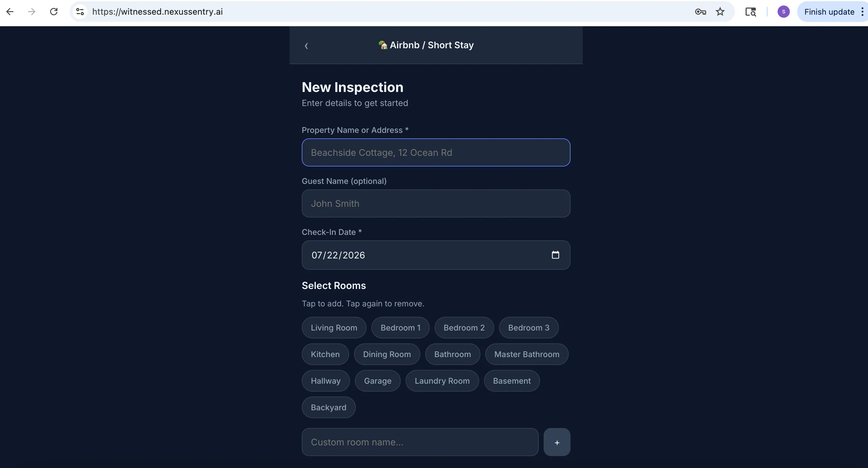This screenshot has width=868, height=468.
Task: Open the purple profile avatar
Action: pos(783,12)
